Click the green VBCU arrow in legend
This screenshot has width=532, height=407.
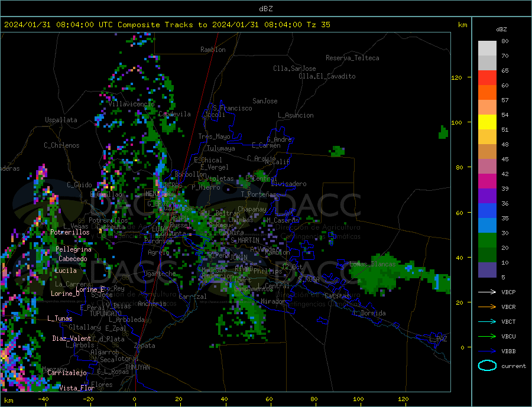(x=487, y=337)
